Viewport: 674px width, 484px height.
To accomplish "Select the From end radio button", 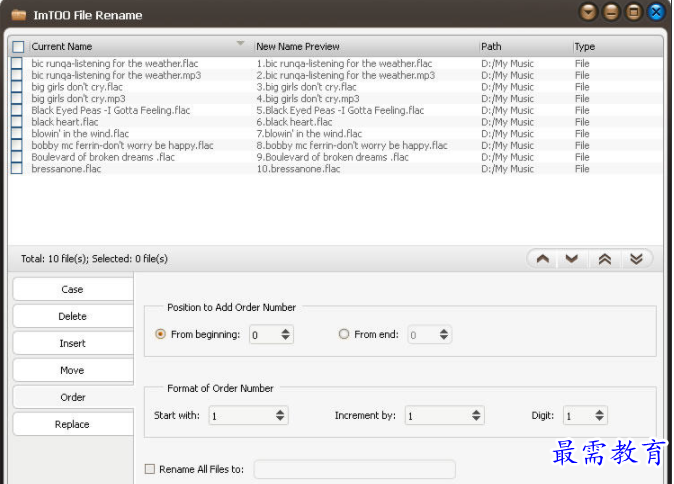I will coord(343,334).
